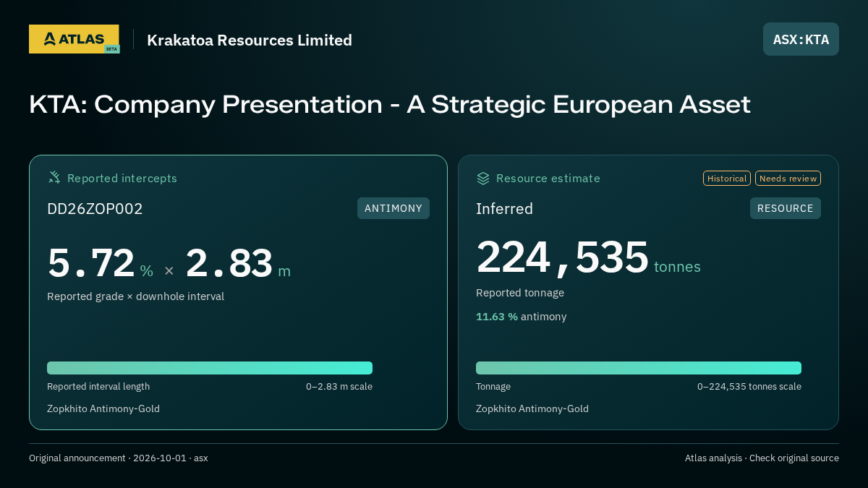Image resolution: width=868 pixels, height=488 pixels.
Task: Click the Reported interval length bar
Action: tap(210, 368)
